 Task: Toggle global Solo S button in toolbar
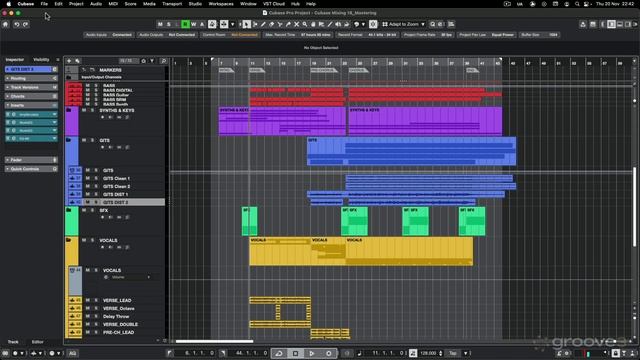point(169,24)
